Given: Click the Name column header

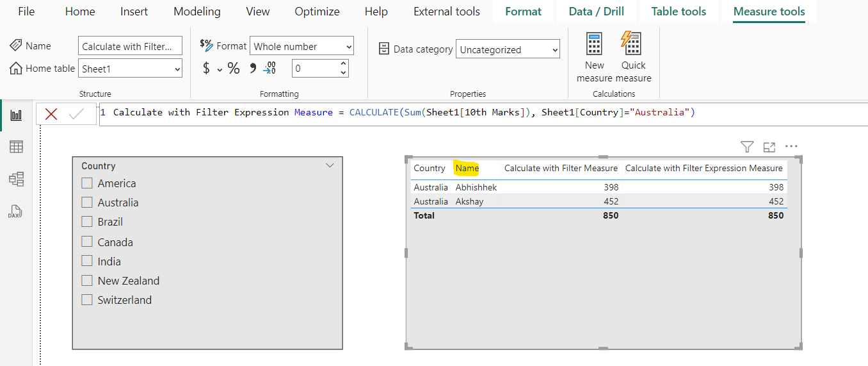Looking at the screenshot, I should pyautogui.click(x=467, y=168).
